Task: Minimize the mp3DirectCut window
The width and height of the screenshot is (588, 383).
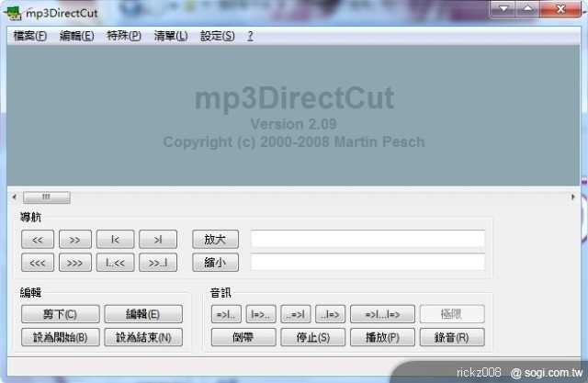Action: (x=503, y=8)
